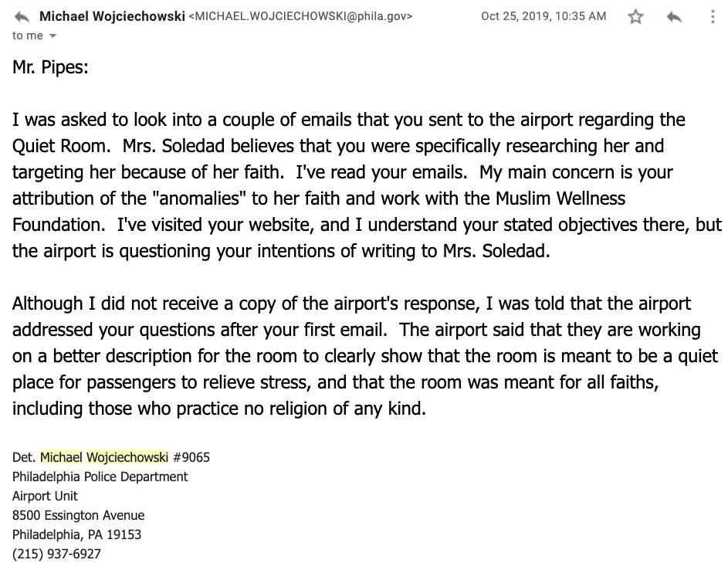Click the highlighted "Wojciechowski" in the signature

[127, 457]
